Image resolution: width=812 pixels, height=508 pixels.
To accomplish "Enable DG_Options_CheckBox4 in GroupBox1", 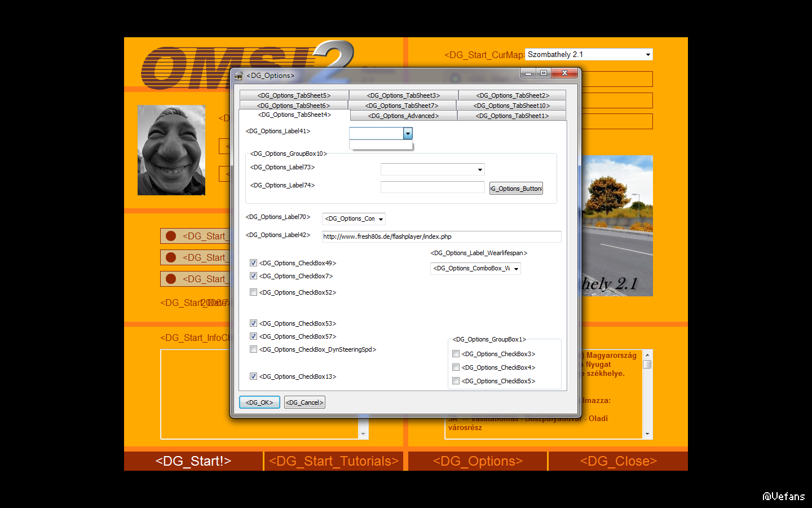I will click(456, 367).
